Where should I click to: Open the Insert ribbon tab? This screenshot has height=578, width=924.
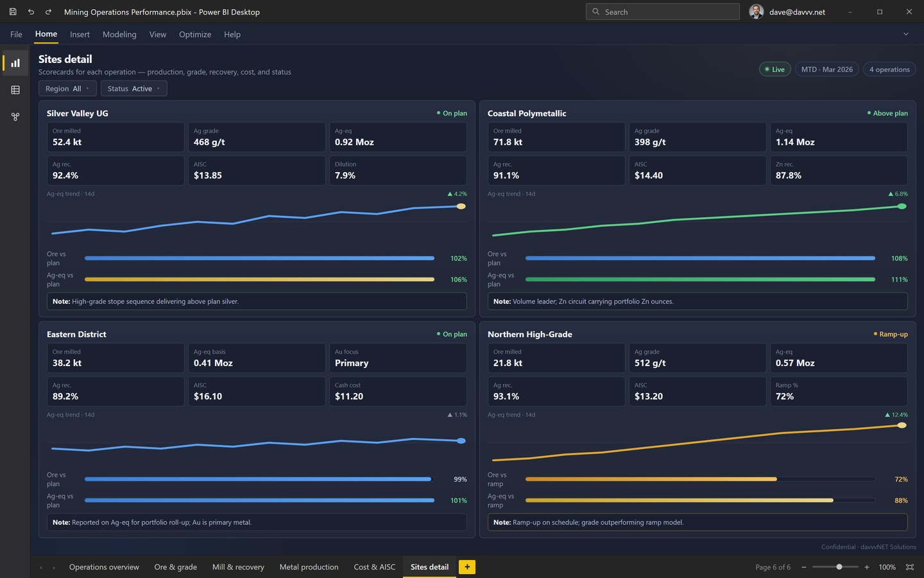tap(80, 34)
